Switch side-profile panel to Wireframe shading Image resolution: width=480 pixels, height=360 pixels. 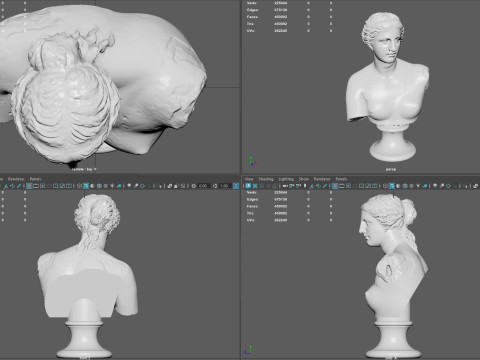coord(385,186)
